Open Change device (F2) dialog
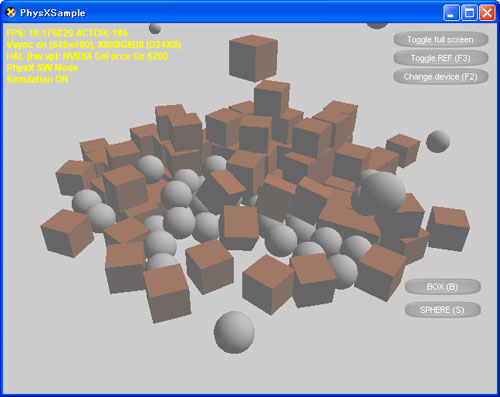Image resolution: width=500 pixels, height=397 pixels. (x=441, y=77)
